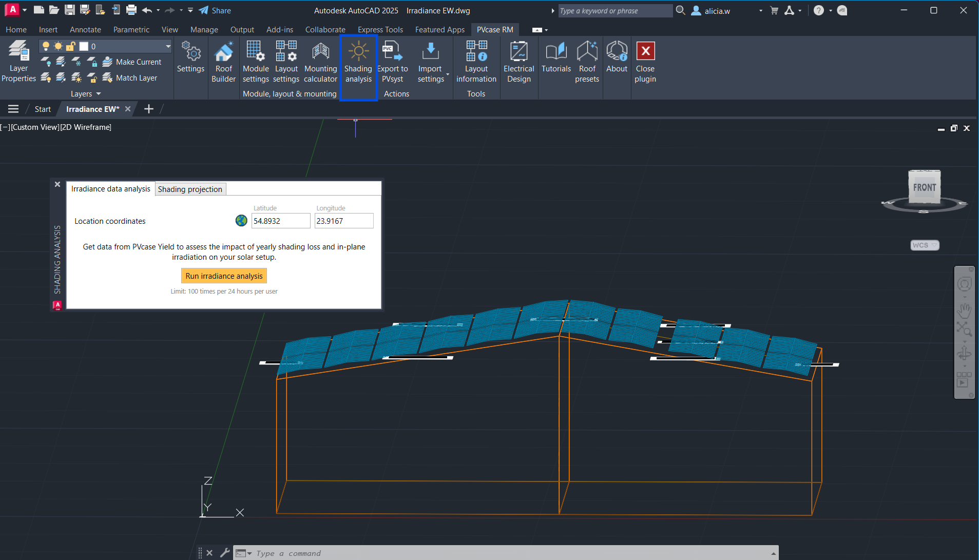Select the PVcase RM ribbon tab

tap(495, 30)
